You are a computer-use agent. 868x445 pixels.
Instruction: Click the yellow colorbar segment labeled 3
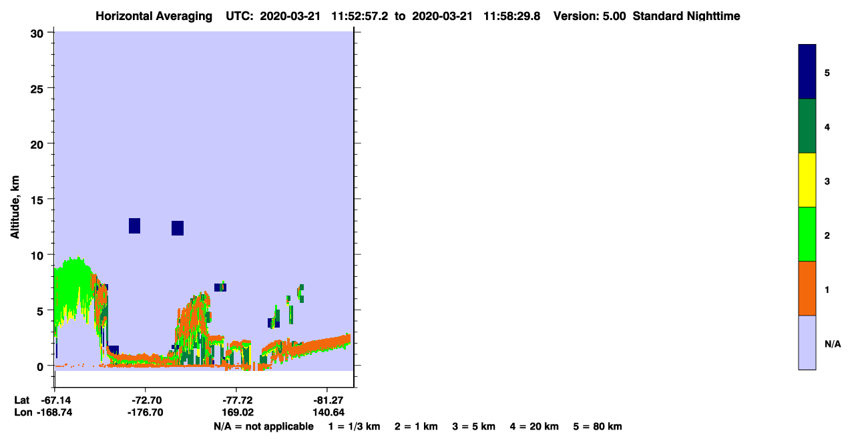(807, 180)
